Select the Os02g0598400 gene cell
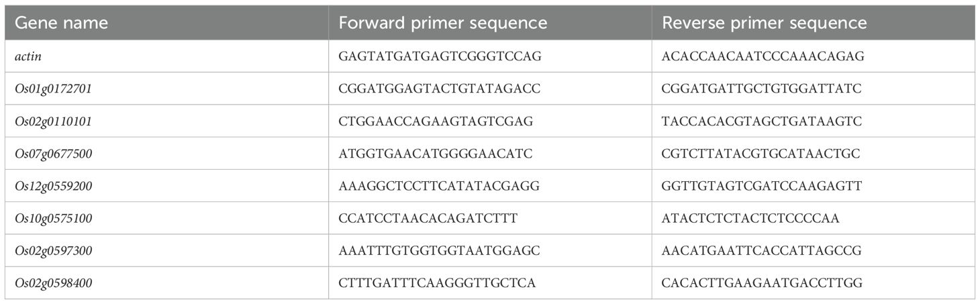This screenshot has width=980, height=304. coord(54,283)
